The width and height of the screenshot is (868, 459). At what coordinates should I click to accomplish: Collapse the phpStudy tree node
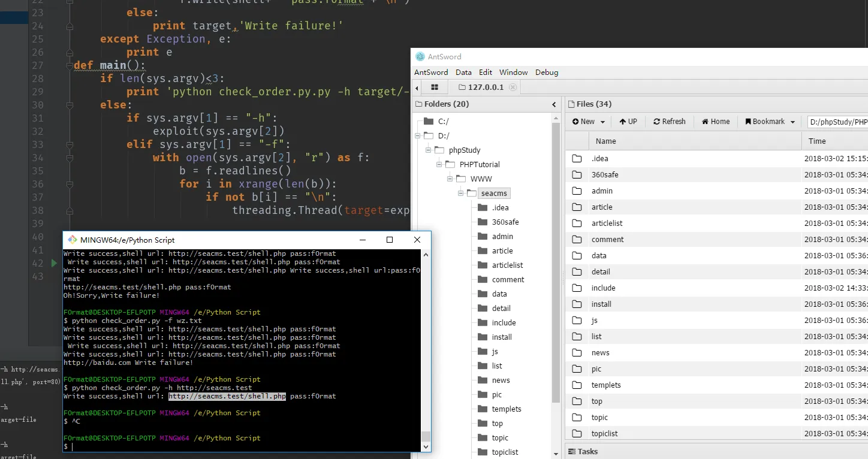(428, 150)
